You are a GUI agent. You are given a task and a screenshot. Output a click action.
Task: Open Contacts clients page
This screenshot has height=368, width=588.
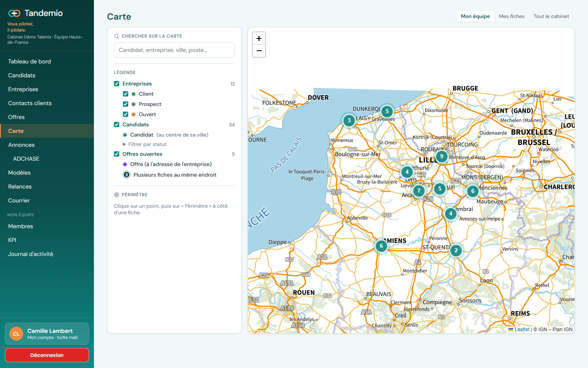coord(47,103)
